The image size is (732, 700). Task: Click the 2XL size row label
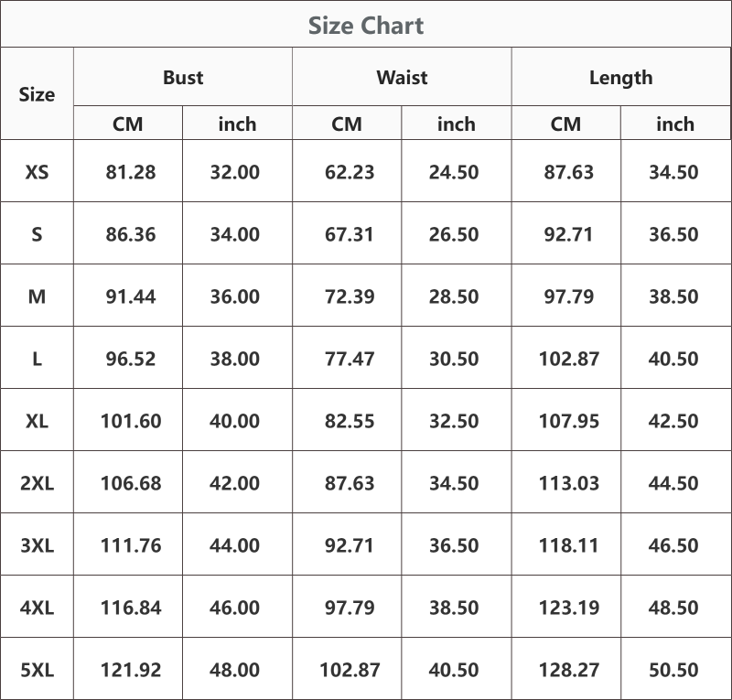pyautogui.click(x=37, y=483)
